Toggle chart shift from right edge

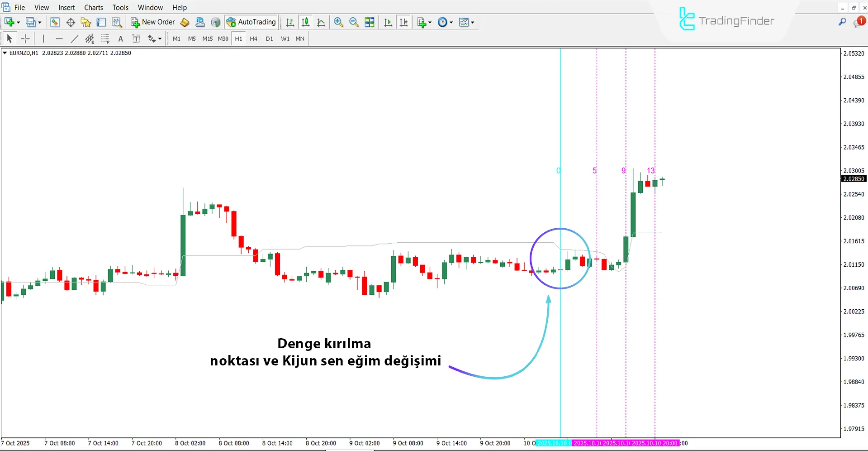404,22
